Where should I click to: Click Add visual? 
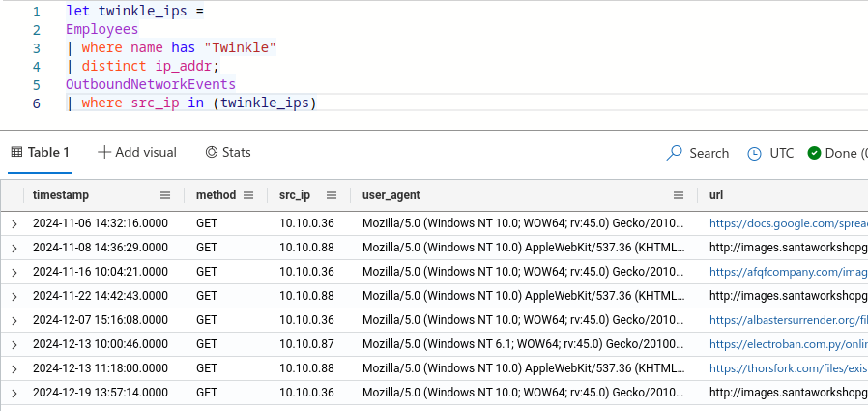137,152
